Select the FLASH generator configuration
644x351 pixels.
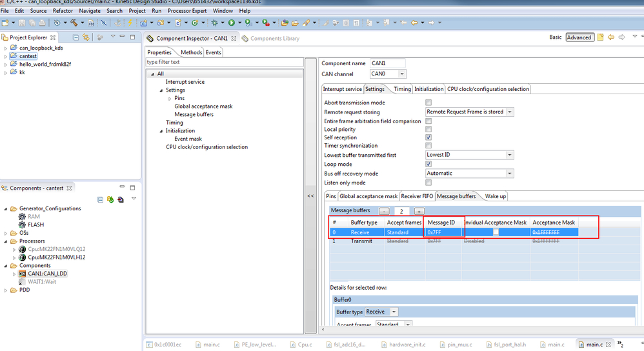click(x=35, y=225)
